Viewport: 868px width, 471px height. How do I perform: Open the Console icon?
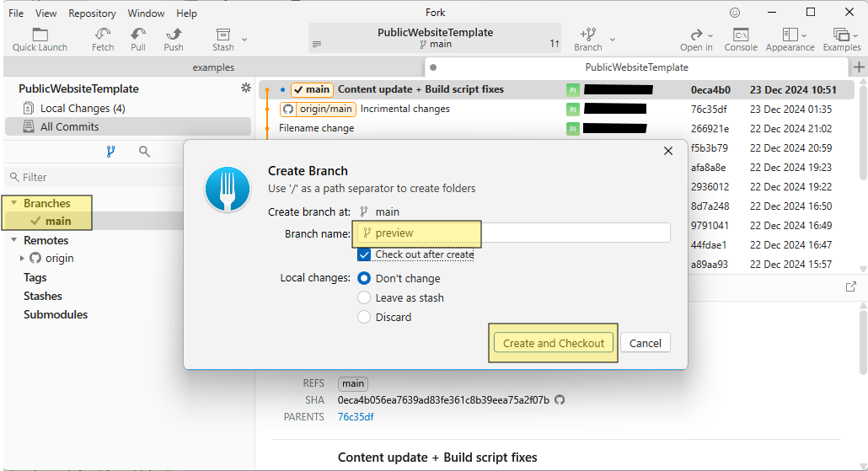click(x=741, y=35)
